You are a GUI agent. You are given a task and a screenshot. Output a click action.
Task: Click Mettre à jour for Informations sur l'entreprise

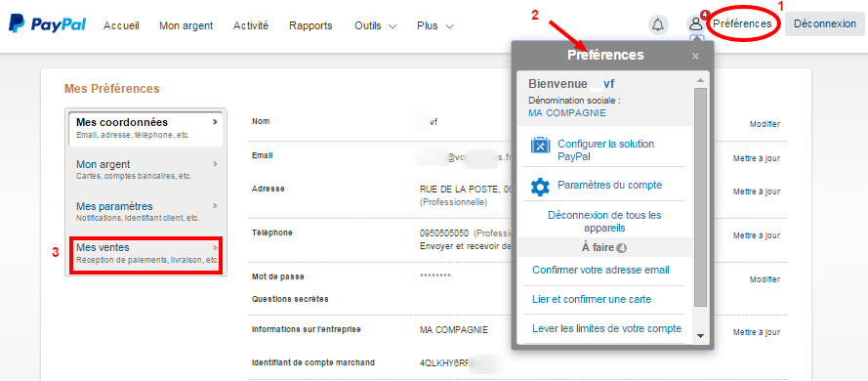pos(756,333)
